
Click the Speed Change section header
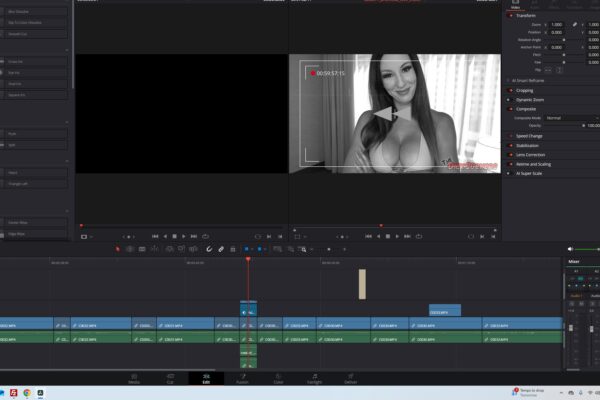(530, 135)
